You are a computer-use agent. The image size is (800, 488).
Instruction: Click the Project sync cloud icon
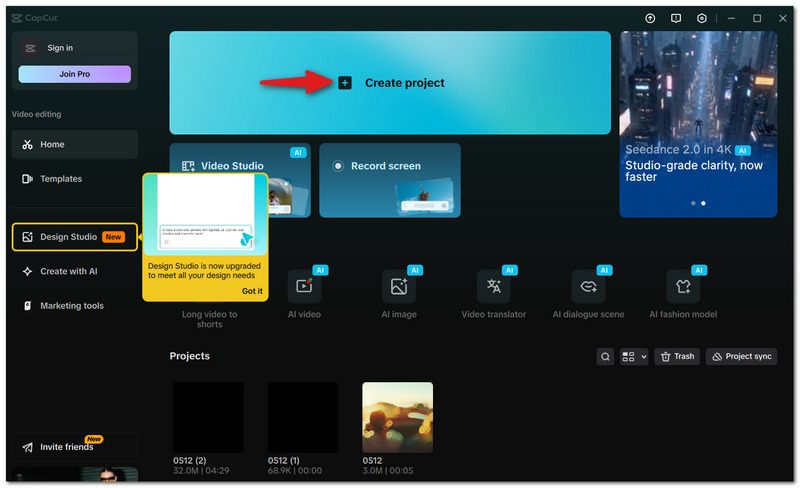pos(717,357)
